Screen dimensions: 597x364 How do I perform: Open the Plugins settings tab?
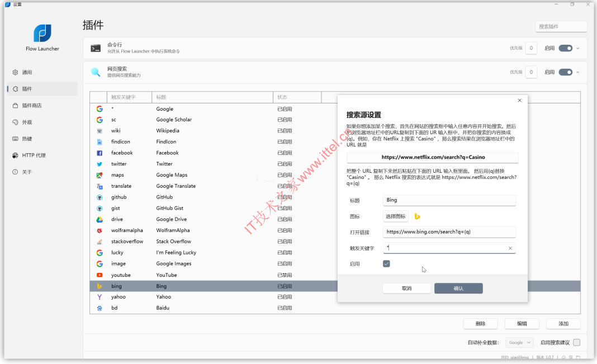point(42,89)
